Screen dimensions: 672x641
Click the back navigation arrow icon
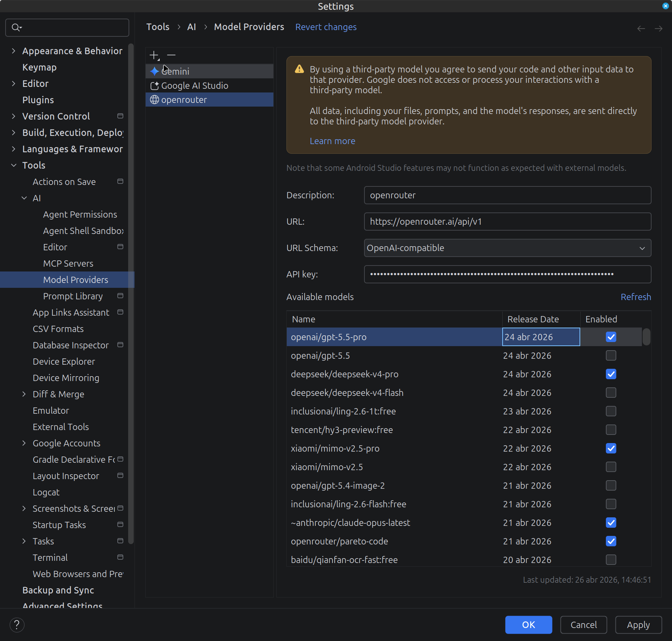(641, 29)
